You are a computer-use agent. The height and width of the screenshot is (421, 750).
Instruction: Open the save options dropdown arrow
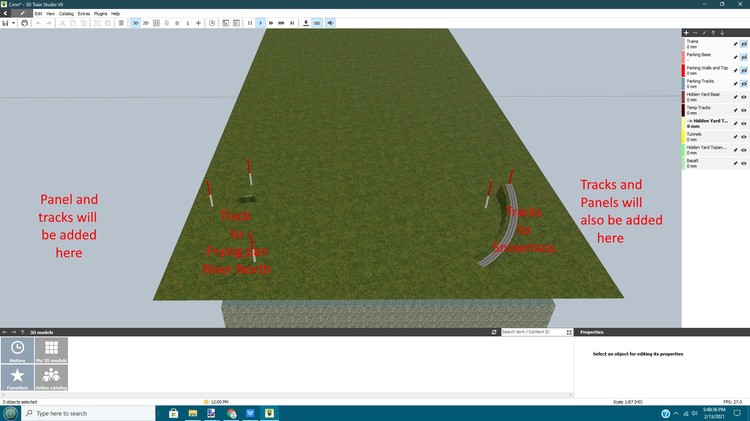(13, 23)
